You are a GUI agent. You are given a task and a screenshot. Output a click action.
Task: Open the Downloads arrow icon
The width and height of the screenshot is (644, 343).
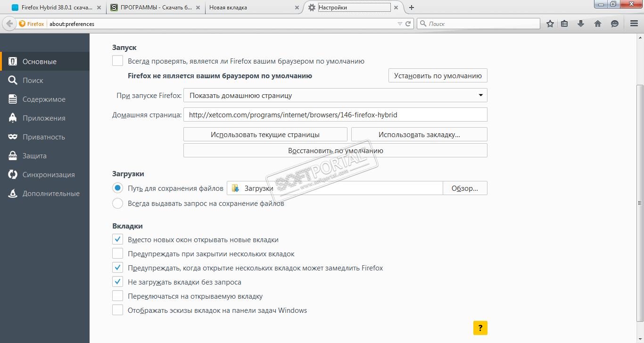click(x=581, y=24)
